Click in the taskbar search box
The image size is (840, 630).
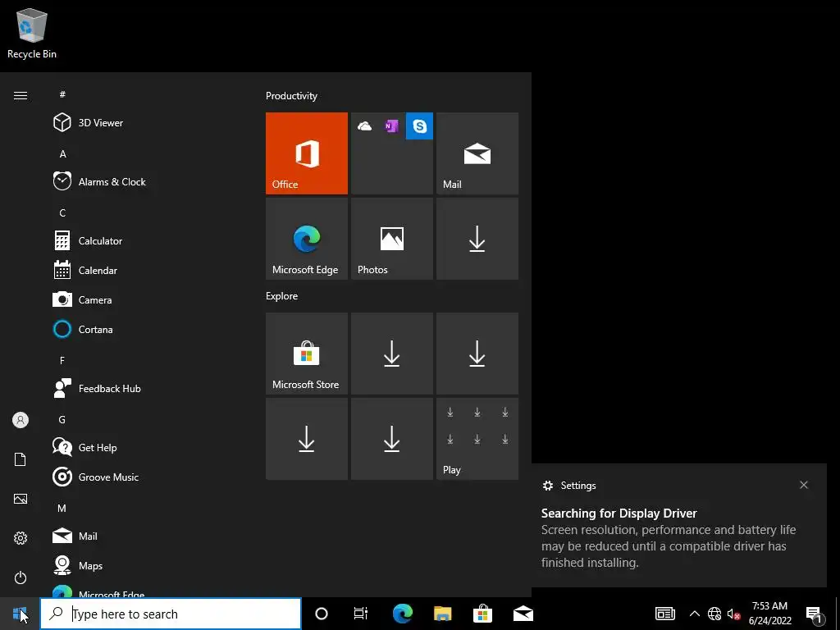pos(171,614)
